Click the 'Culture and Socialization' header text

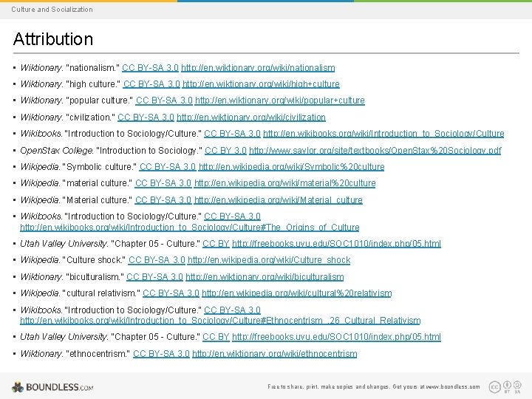click(x=52, y=10)
